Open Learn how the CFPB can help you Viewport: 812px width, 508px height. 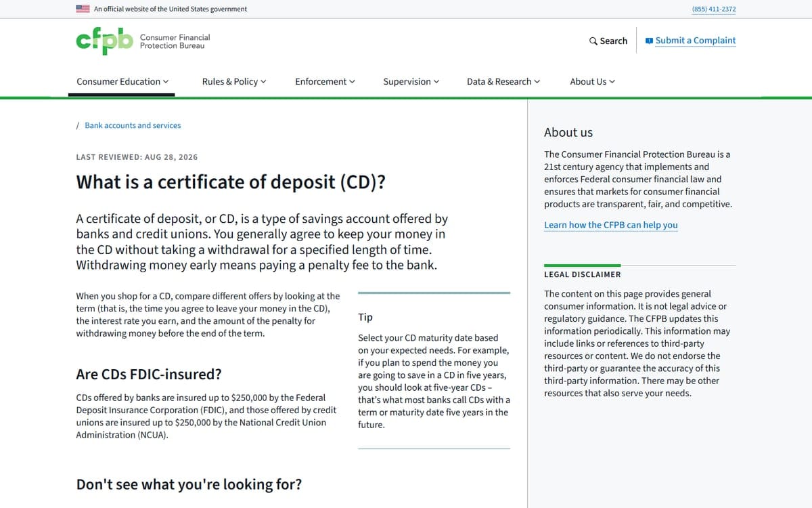click(610, 225)
